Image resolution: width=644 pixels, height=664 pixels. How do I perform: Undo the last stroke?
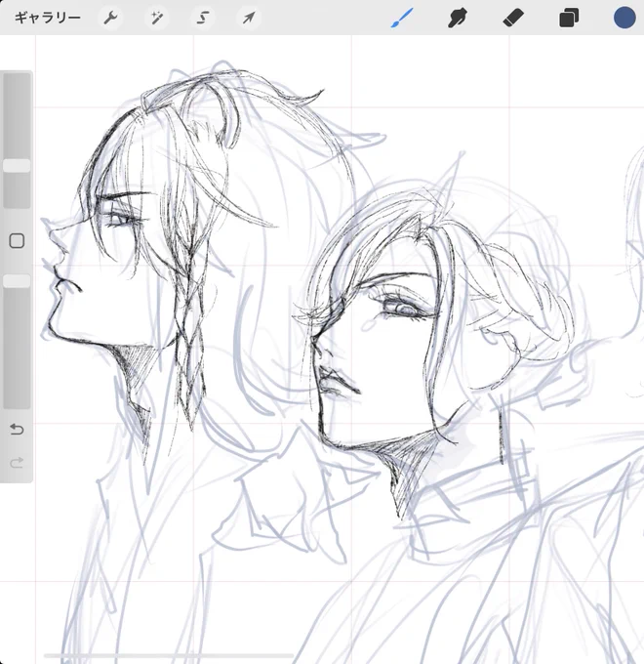pyautogui.click(x=17, y=430)
